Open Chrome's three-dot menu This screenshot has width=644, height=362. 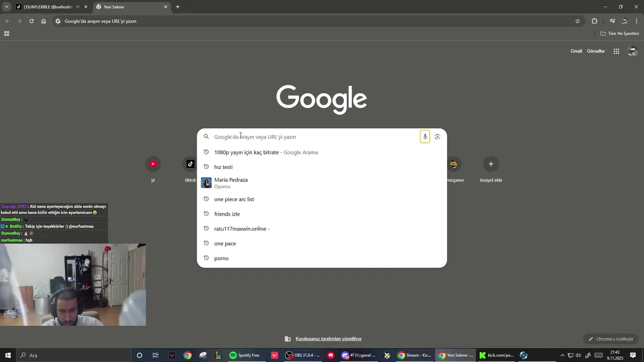637,21
